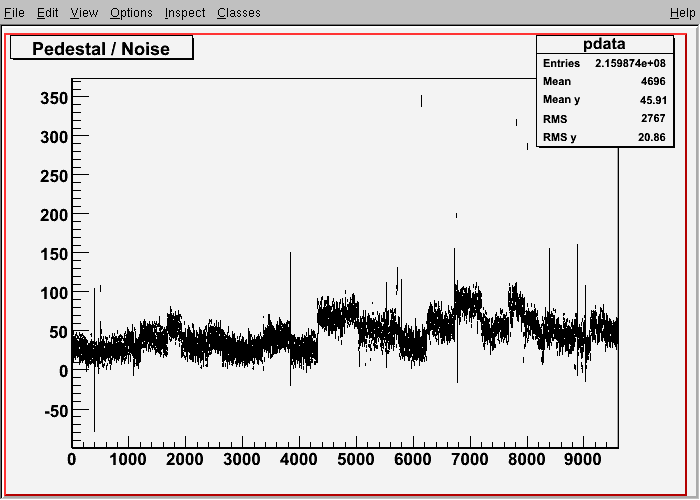The image size is (700, 500).
Task: Click the 150 label on the y-axis
Action: (x=54, y=254)
